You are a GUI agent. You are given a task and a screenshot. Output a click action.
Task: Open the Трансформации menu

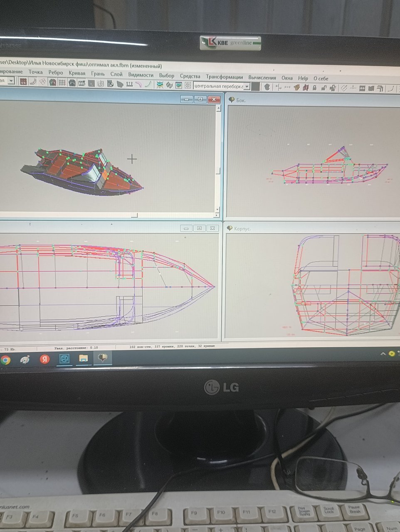[224, 77]
